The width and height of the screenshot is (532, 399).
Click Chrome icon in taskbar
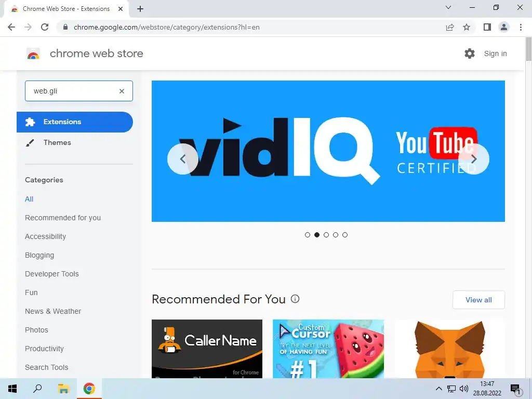[89, 389]
